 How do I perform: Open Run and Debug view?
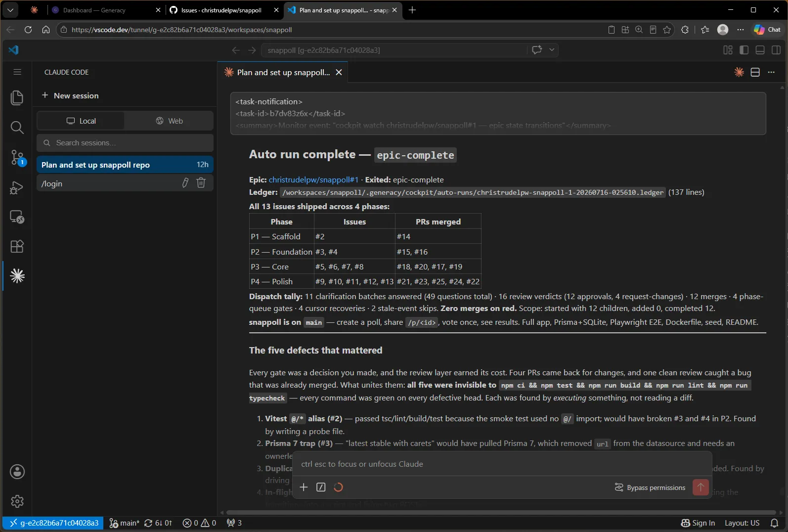click(x=17, y=187)
